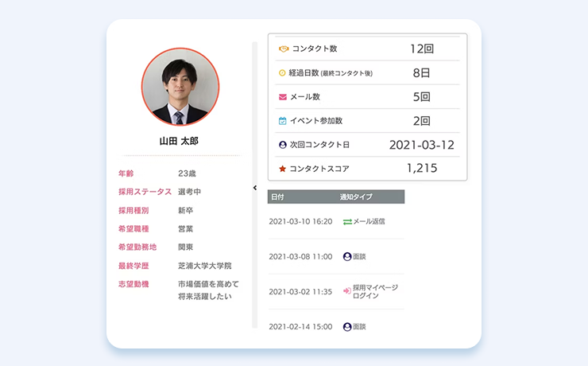
Task: Click the vertical scrollbar beside the profile panel
Action: [255, 185]
